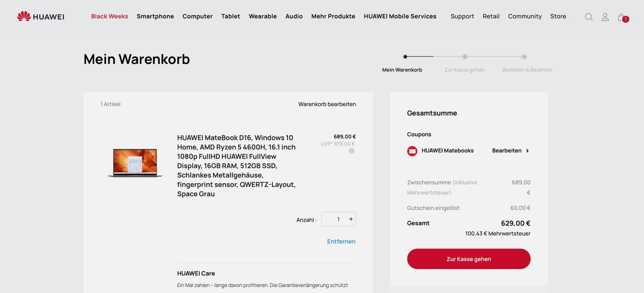
Task: Click the Gesamt total 629,00 €
Action: (516, 223)
